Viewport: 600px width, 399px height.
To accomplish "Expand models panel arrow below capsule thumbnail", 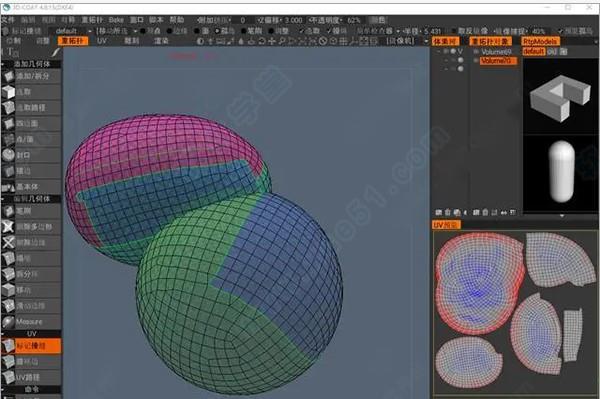I will (x=562, y=216).
